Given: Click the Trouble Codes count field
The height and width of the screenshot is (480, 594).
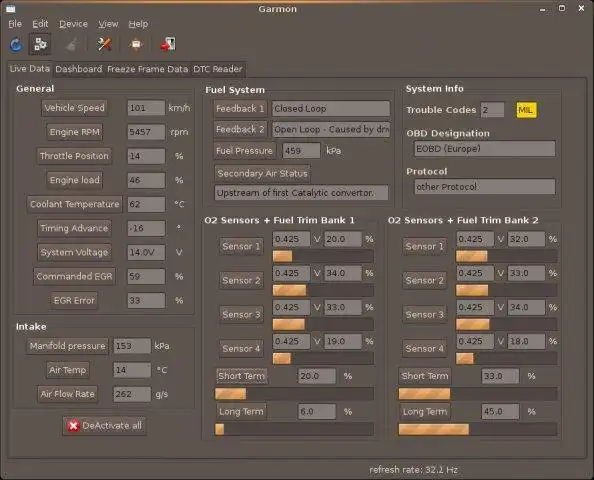Looking at the screenshot, I should [492, 110].
